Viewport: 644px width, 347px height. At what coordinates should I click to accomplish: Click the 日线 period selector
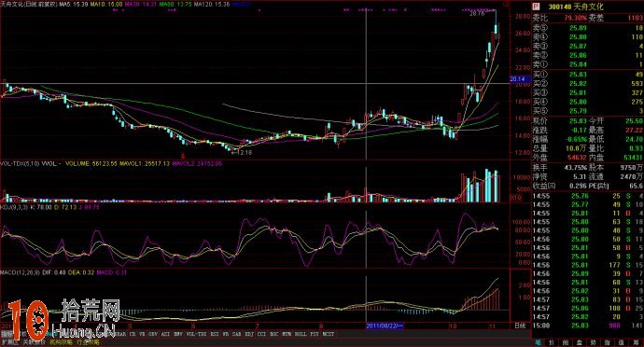pos(520,326)
